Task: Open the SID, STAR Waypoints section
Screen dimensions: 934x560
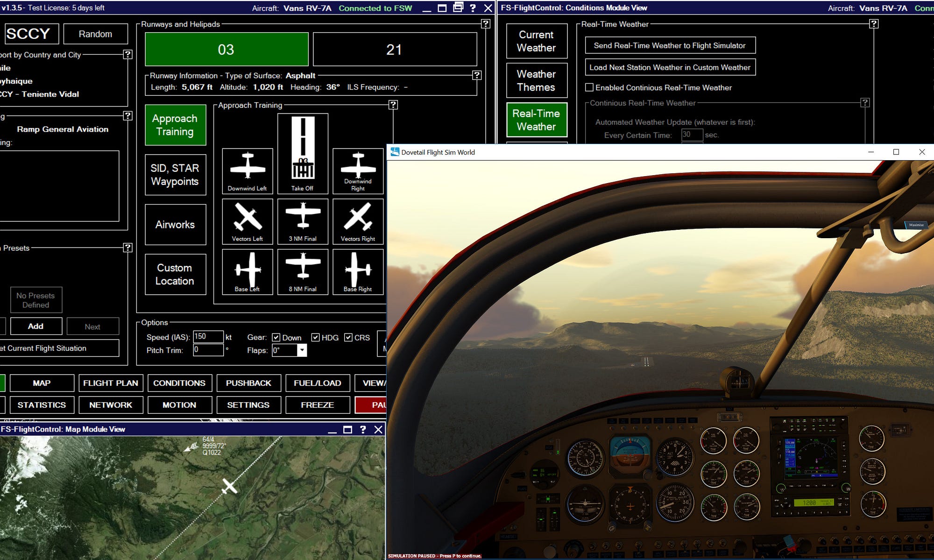Action: click(175, 175)
